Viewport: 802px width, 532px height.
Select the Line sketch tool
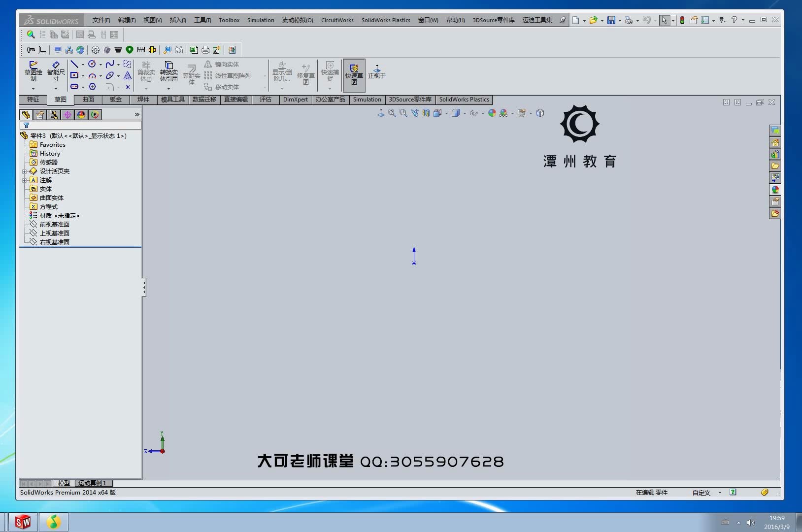74,64
